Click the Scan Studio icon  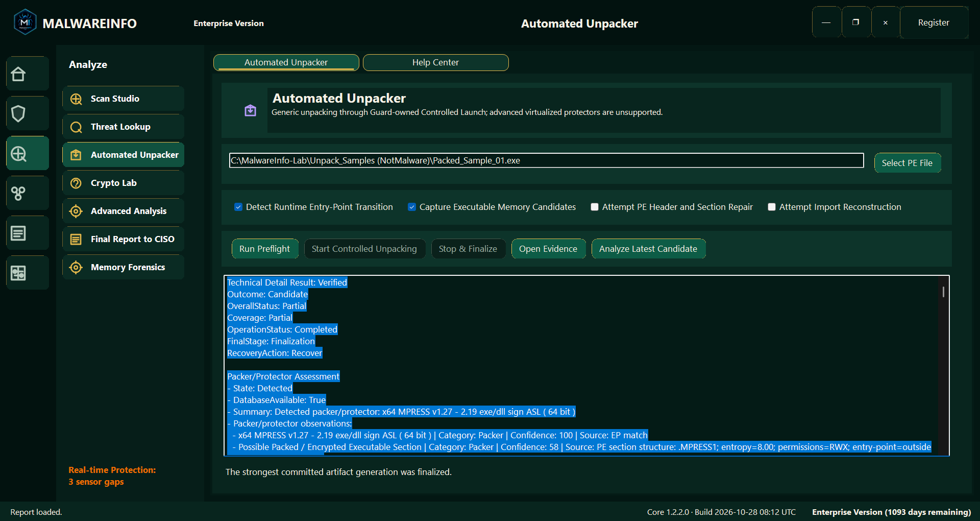[76, 99]
